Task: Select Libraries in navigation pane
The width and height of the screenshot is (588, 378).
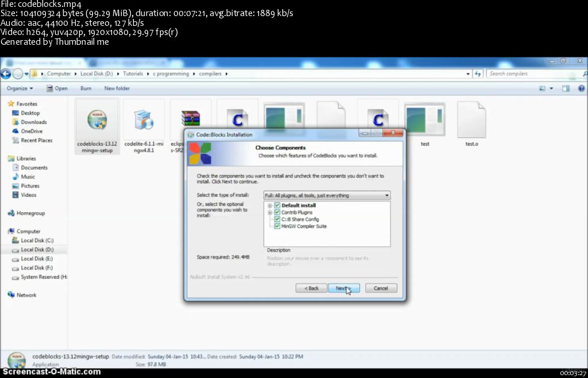Action: point(22,158)
